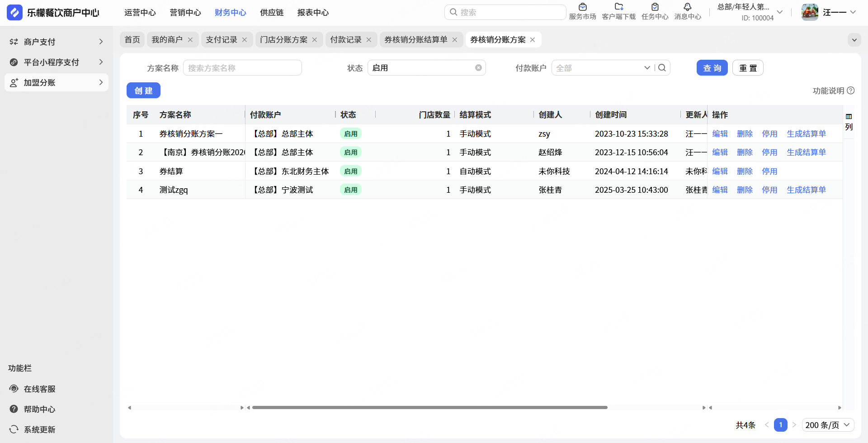Click 停用 for 【南京】券核销分账 row
Screen dimensions: 868x443
pyautogui.click(x=770, y=152)
